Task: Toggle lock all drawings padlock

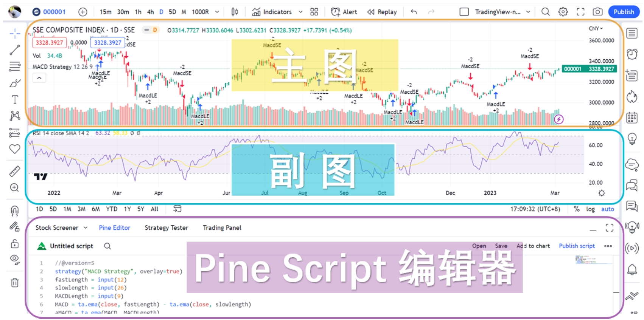Action: pos(15,243)
